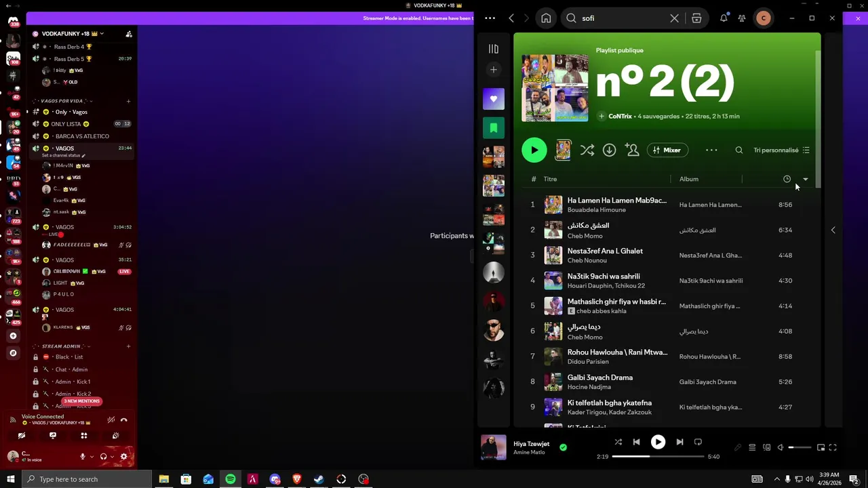Open the play queue
Viewport: 868px width, 488px height.
click(752, 447)
